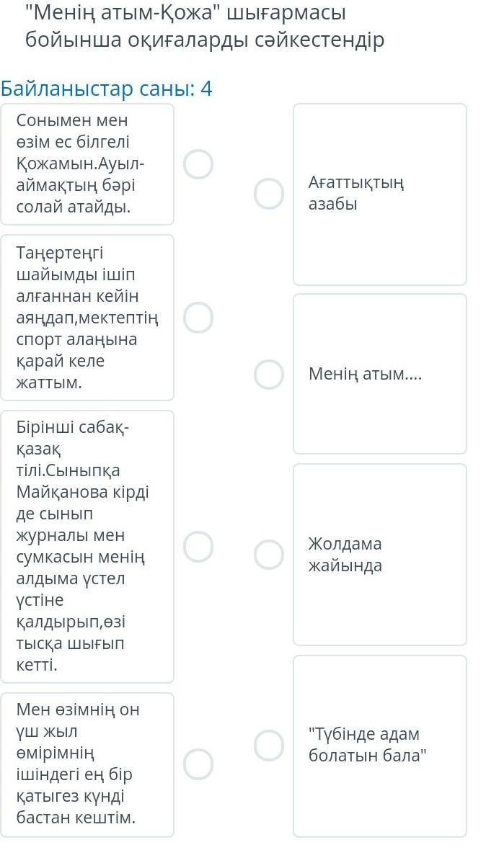The image size is (486, 868).
Task: Choose the "Ағаттықтың азабы" answer card
Action: coord(379,194)
